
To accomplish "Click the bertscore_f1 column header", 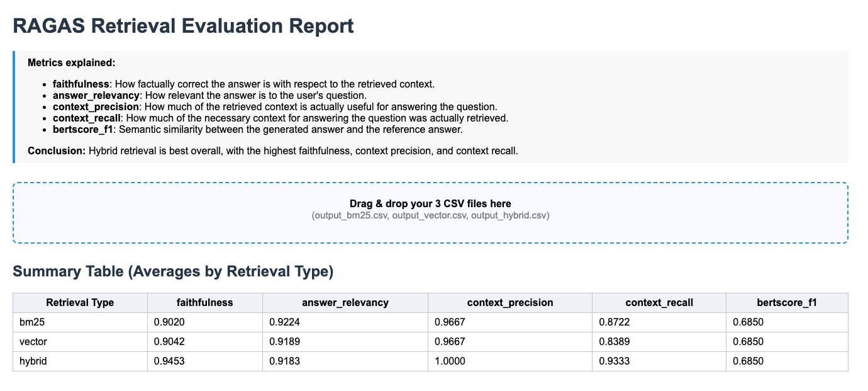I will tap(787, 302).
